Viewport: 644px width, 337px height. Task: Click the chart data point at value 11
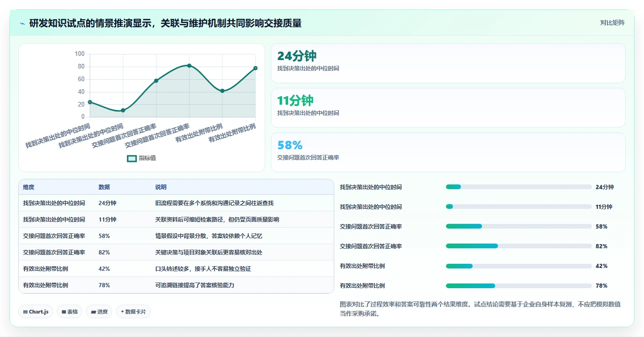pyautogui.click(x=123, y=110)
